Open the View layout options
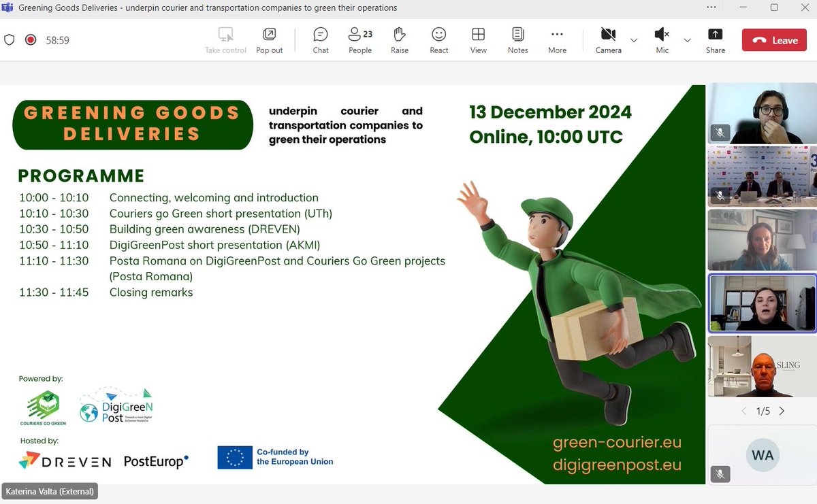817x504 pixels. 479,40
